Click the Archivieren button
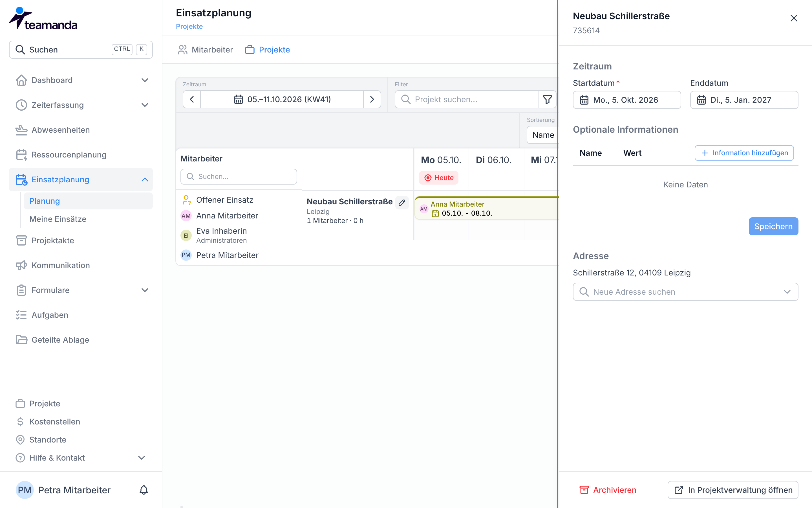Image resolution: width=812 pixels, height=508 pixels. tap(608, 490)
